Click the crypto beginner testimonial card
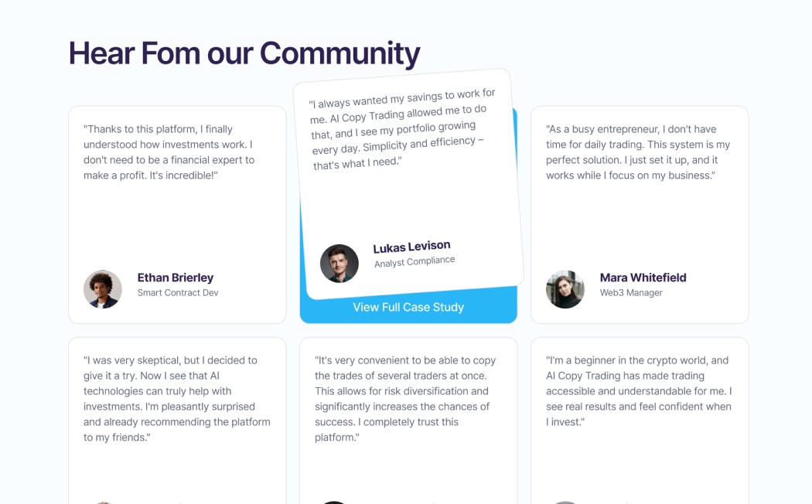Screen dimensions: 812x504 (640, 417)
